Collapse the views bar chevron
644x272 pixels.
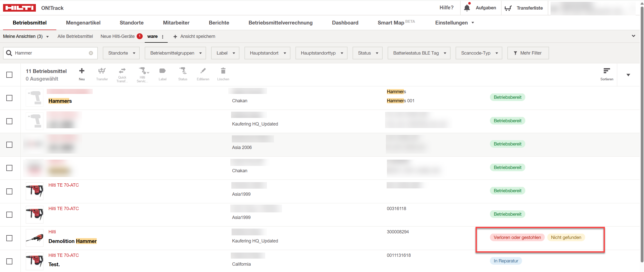[x=633, y=36]
